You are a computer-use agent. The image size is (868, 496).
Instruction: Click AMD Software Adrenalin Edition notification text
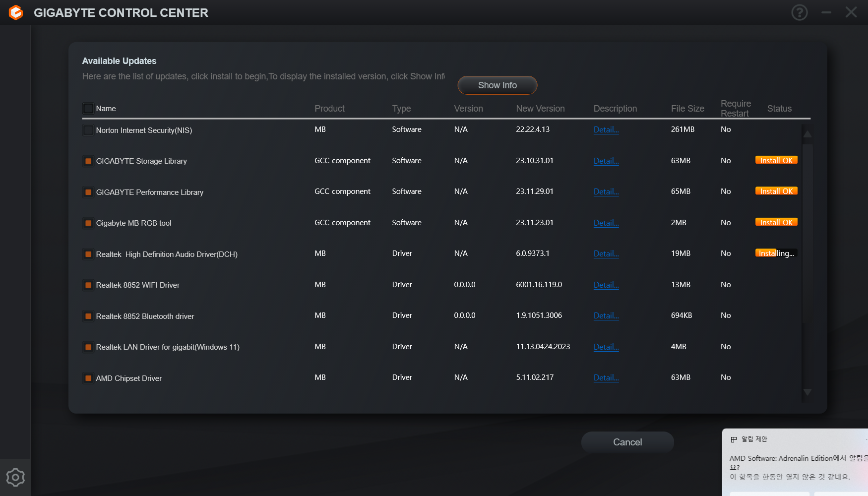tap(799, 463)
